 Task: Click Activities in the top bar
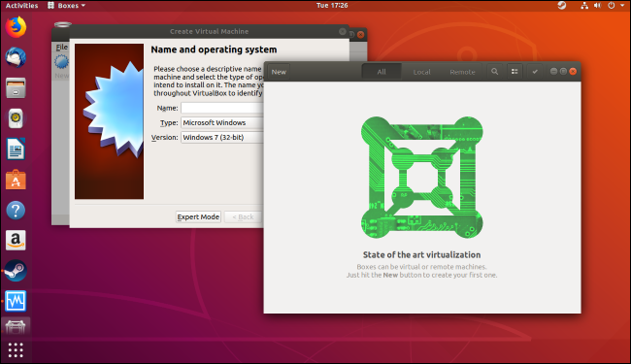(x=21, y=5)
